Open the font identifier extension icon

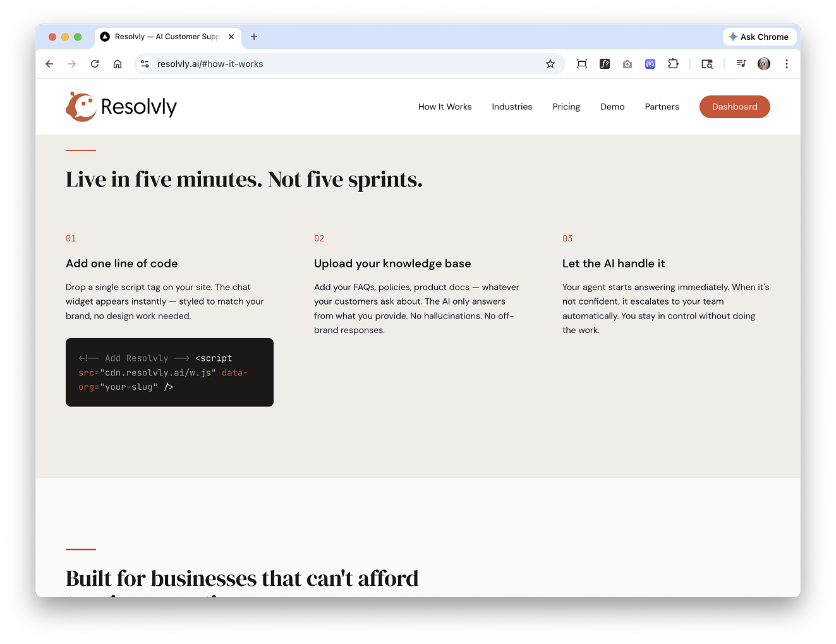[x=605, y=64]
